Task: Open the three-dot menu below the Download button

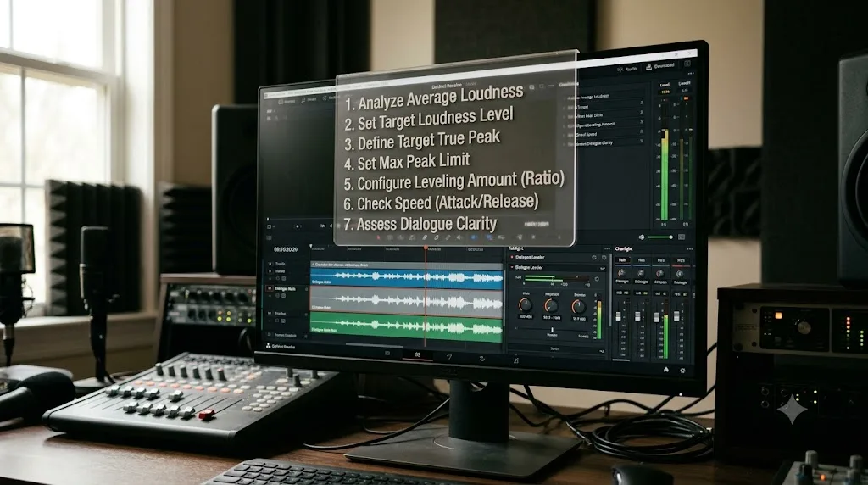Action: point(691,73)
